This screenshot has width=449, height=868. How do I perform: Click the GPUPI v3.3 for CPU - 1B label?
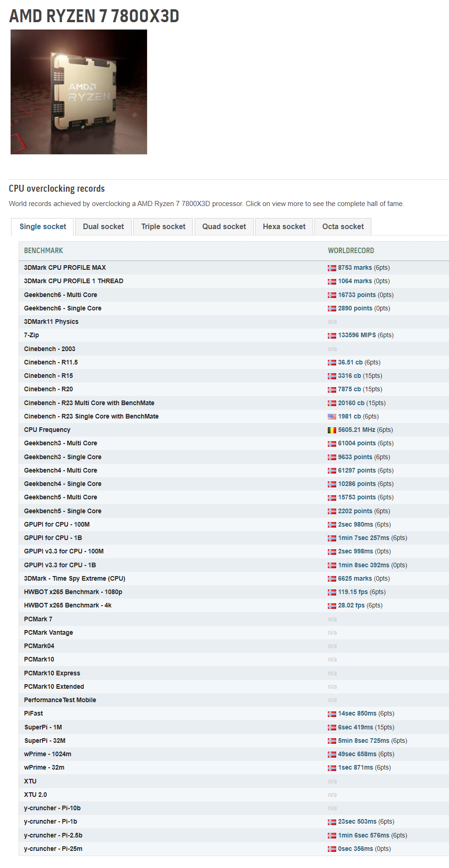point(60,565)
